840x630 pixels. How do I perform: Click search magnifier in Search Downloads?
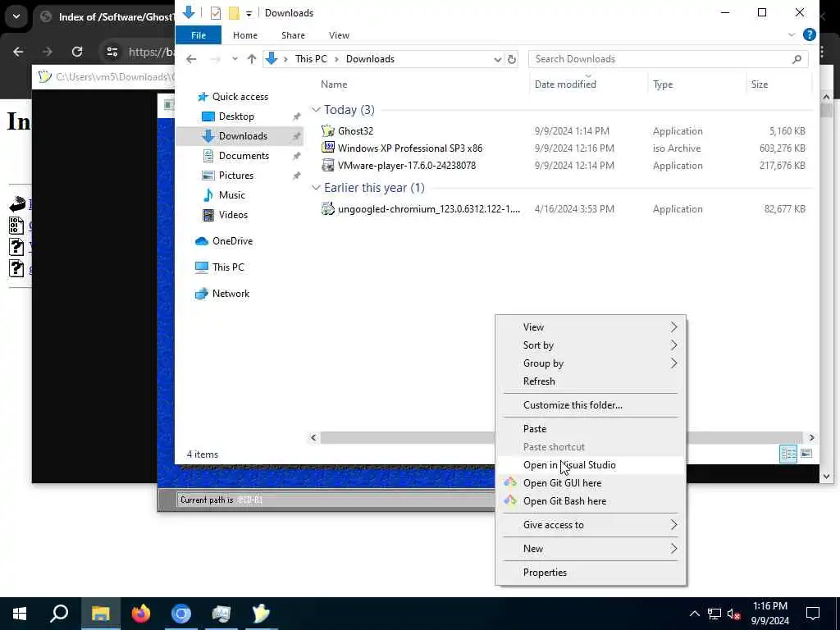click(x=797, y=59)
